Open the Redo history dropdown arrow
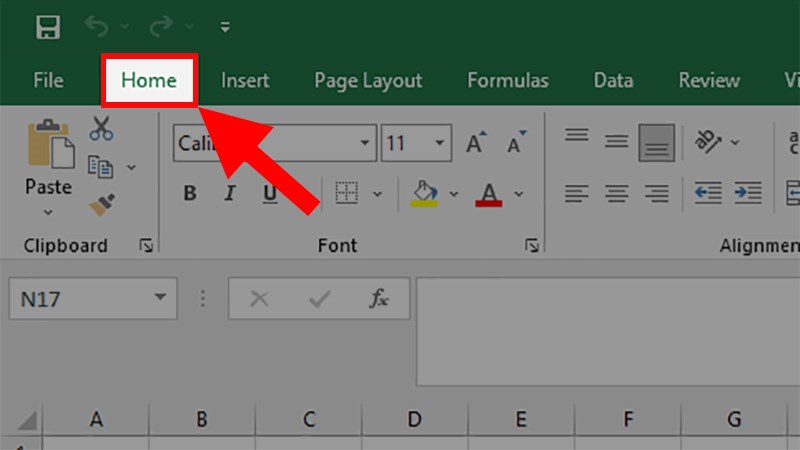800x450 pixels. (189, 26)
